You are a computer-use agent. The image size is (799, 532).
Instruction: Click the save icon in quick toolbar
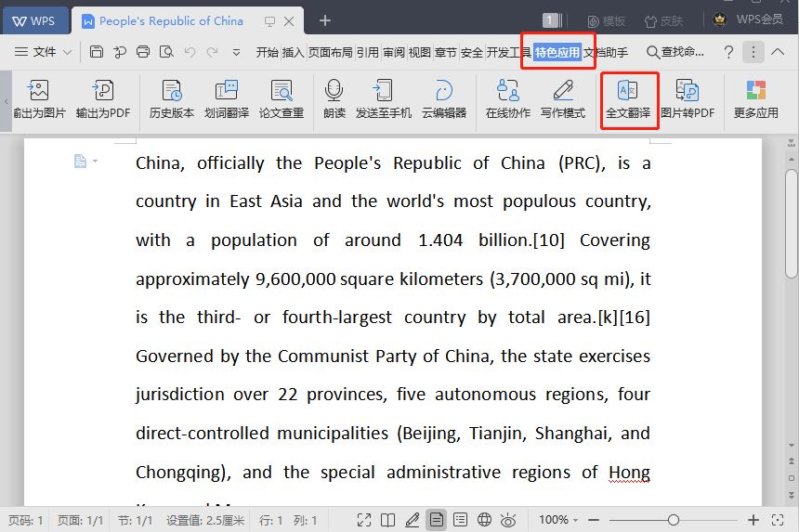pos(97,51)
